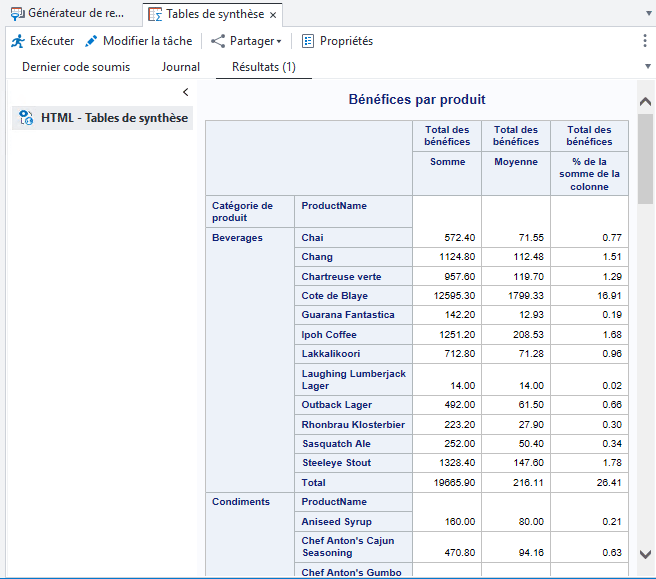This screenshot has height=579, width=656.
Task: Click the Chai product row label
Action: tap(313, 238)
